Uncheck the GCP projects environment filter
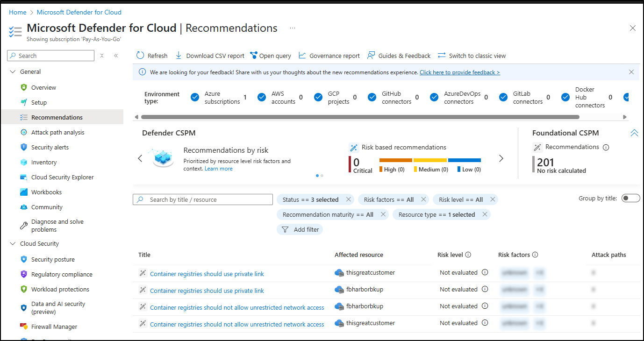 click(318, 97)
